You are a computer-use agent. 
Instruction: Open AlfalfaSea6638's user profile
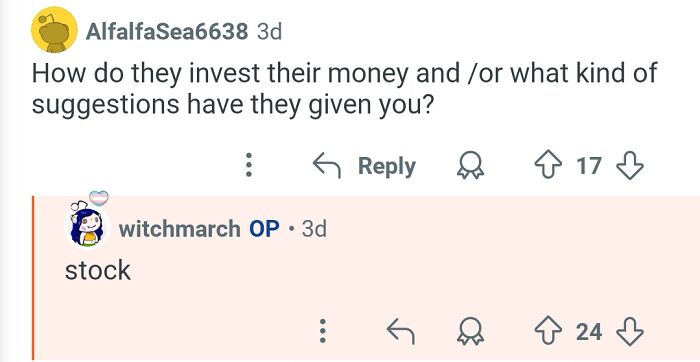167,31
